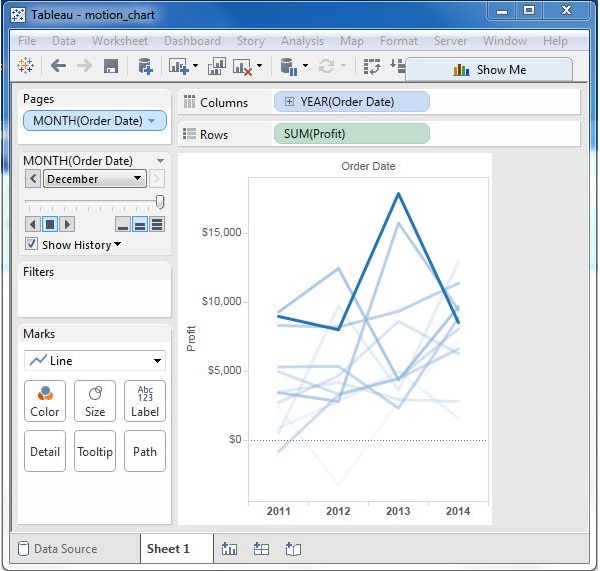600x571 pixels.
Task: Open the Show Me panel
Action: [489, 70]
